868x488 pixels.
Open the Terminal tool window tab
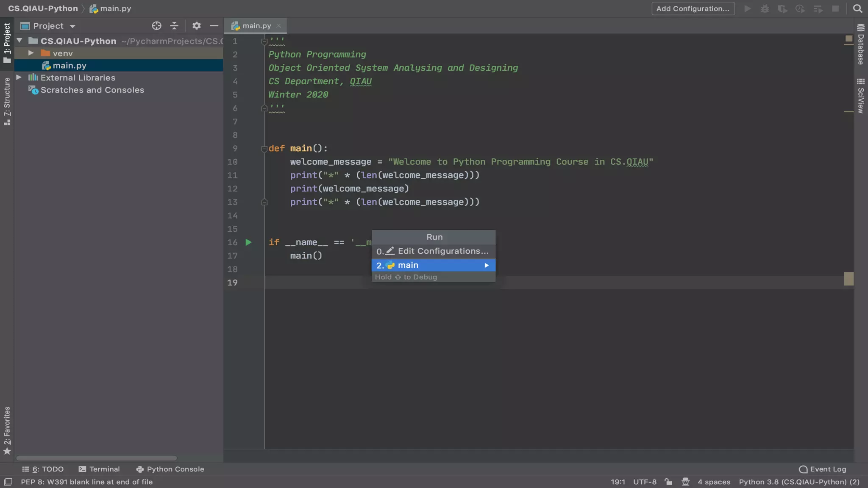[100, 469]
